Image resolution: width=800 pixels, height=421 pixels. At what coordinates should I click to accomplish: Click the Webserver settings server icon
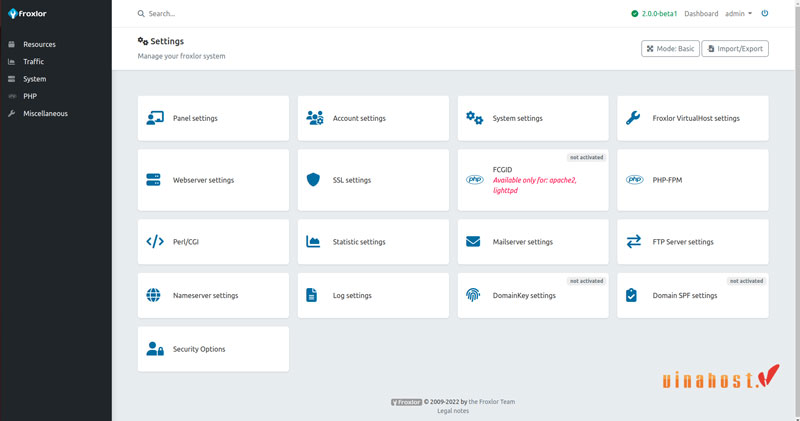click(153, 180)
